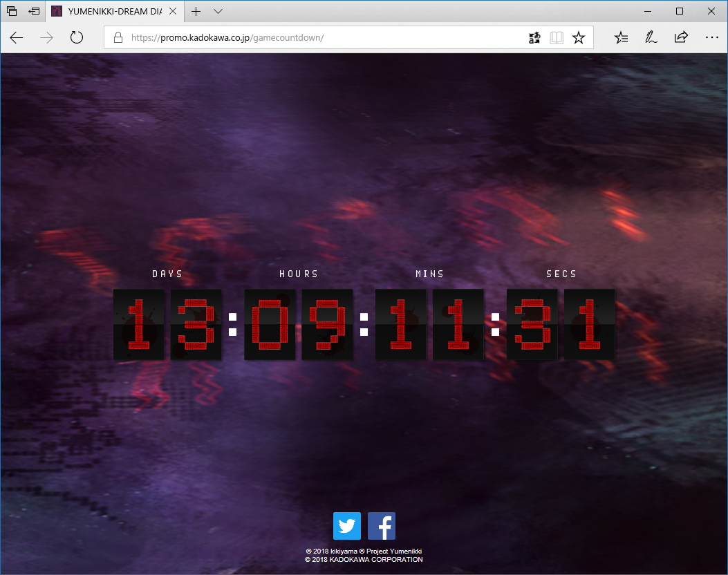Click the site security padlock icon
This screenshot has width=728, height=575.
pos(118,37)
